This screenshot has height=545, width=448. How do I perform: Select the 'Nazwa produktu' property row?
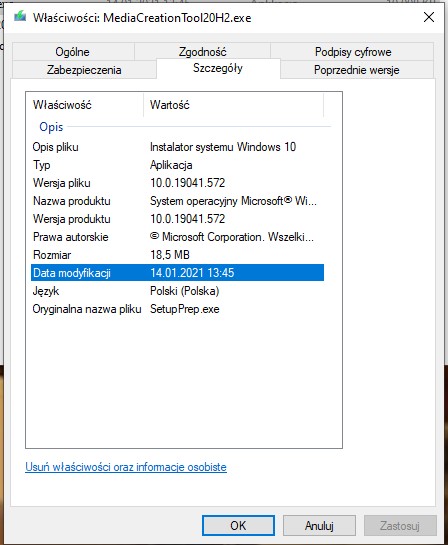[x=177, y=201]
